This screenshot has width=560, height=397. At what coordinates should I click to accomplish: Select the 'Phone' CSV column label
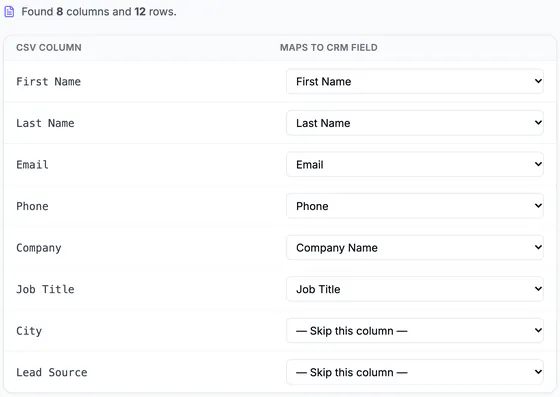pyautogui.click(x=32, y=206)
